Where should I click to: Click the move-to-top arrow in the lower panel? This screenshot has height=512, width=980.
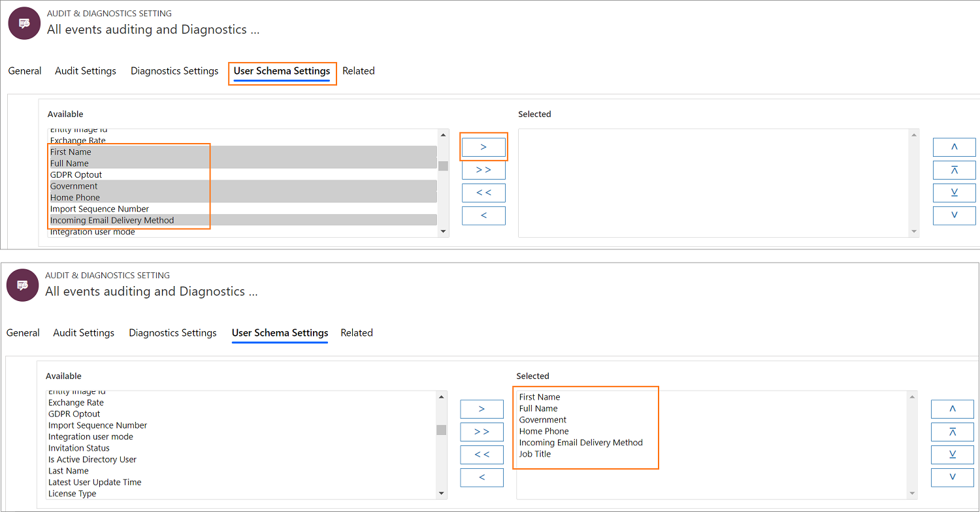pyautogui.click(x=952, y=432)
